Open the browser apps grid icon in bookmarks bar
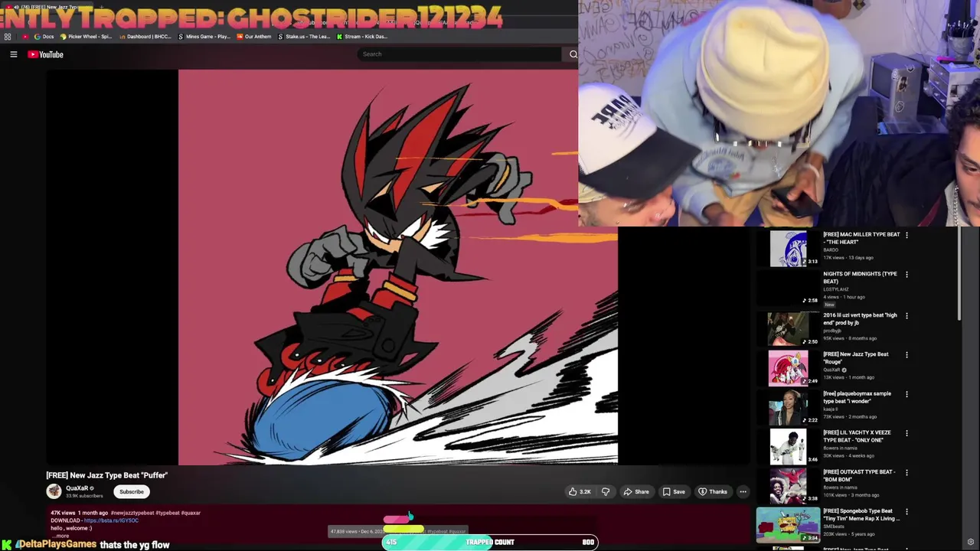This screenshot has height=551, width=980. click(x=8, y=37)
